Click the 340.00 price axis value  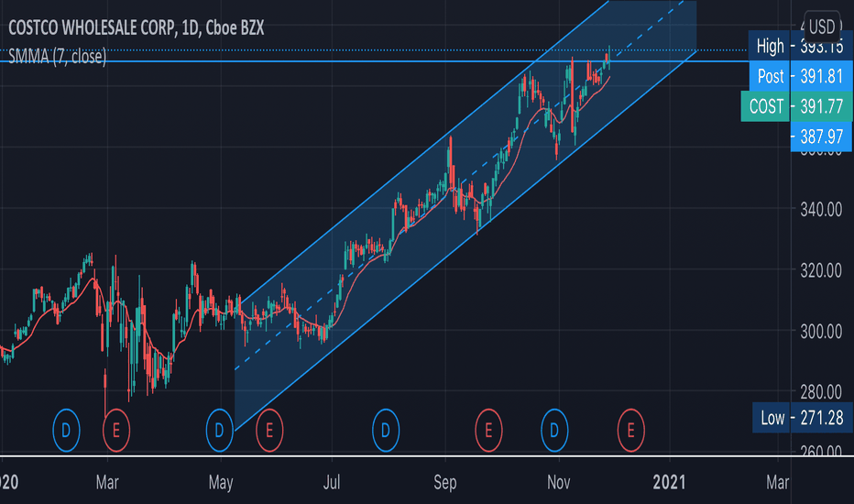[x=821, y=209]
